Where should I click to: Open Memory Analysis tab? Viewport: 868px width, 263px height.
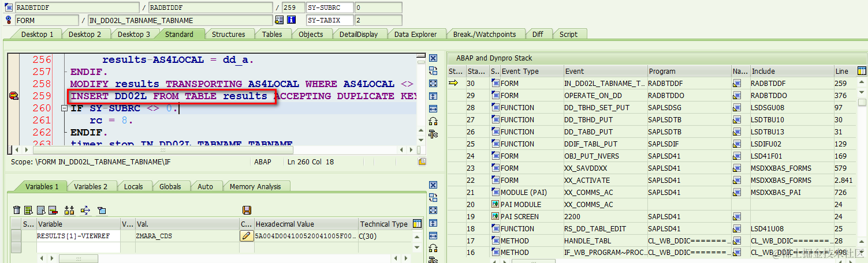pos(255,186)
